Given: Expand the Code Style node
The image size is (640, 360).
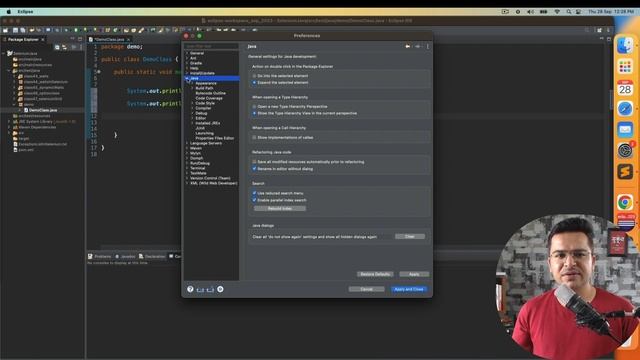Looking at the screenshot, I should (193, 103).
